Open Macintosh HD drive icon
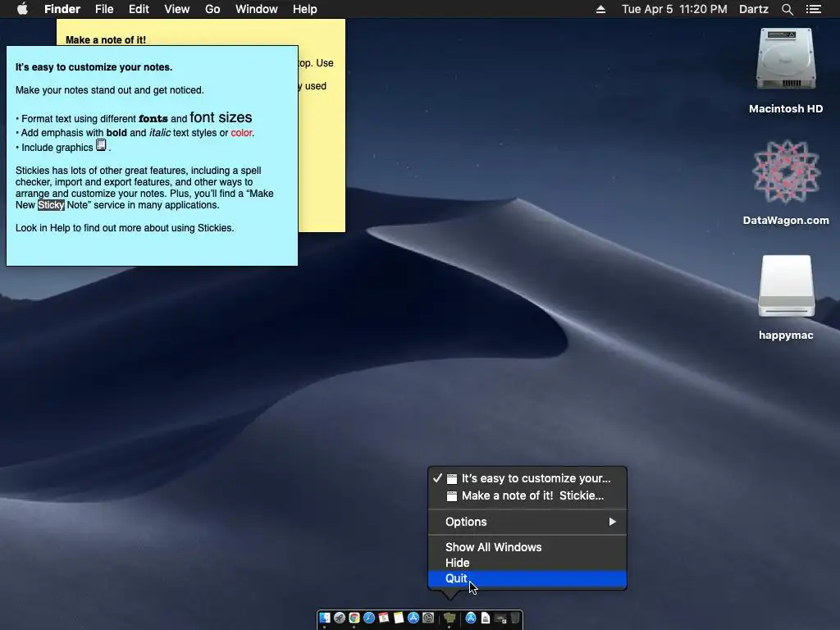This screenshot has width=840, height=630. (x=786, y=59)
